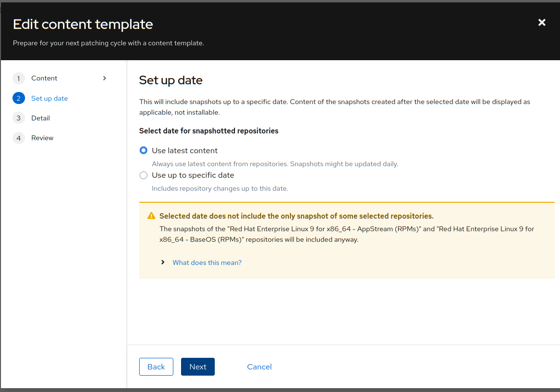Click the warning triangle icon in the alert

click(x=151, y=216)
